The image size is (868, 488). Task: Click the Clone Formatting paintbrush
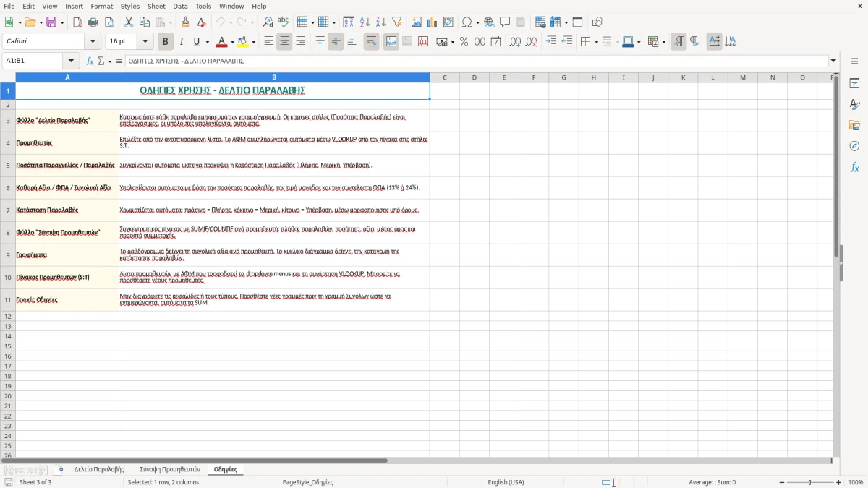(186, 22)
